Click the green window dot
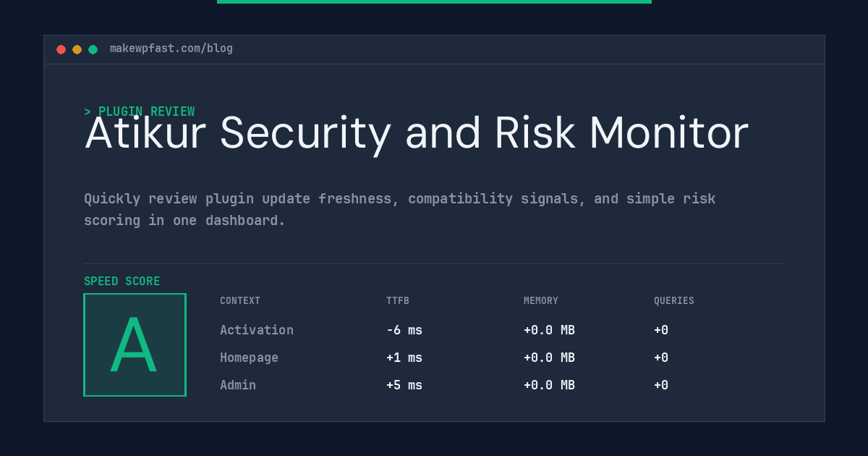The image size is (868, 456). [93, 49]
